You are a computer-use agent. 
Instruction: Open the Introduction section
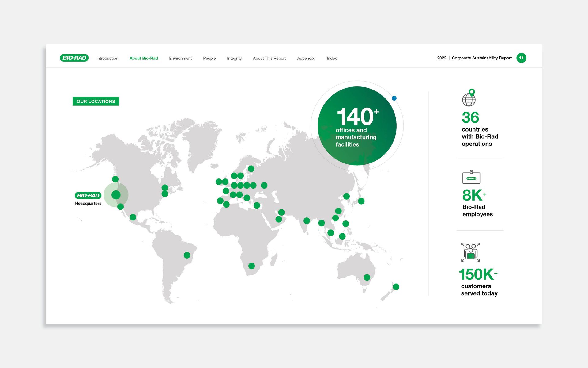(107, 58)
